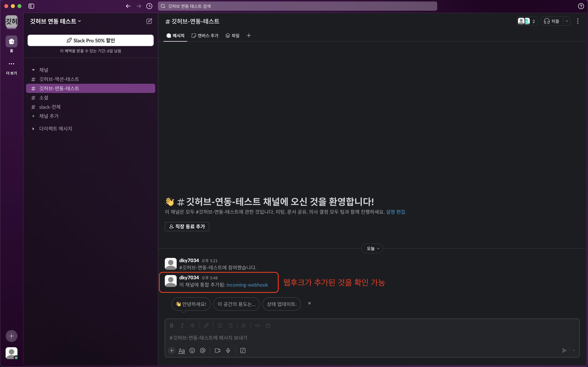Open the history clock icon
Viewport: 588px width, 367px height.
click(149, 6)
